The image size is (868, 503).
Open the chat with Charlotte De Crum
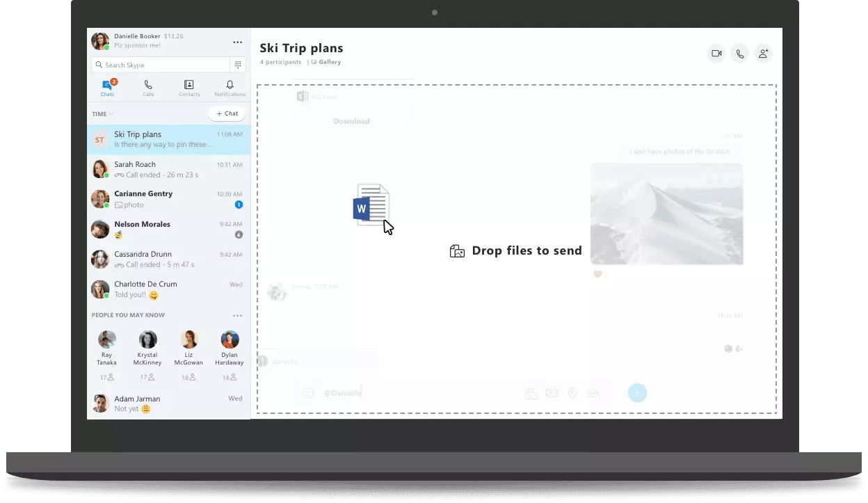[x=168, y=289]
